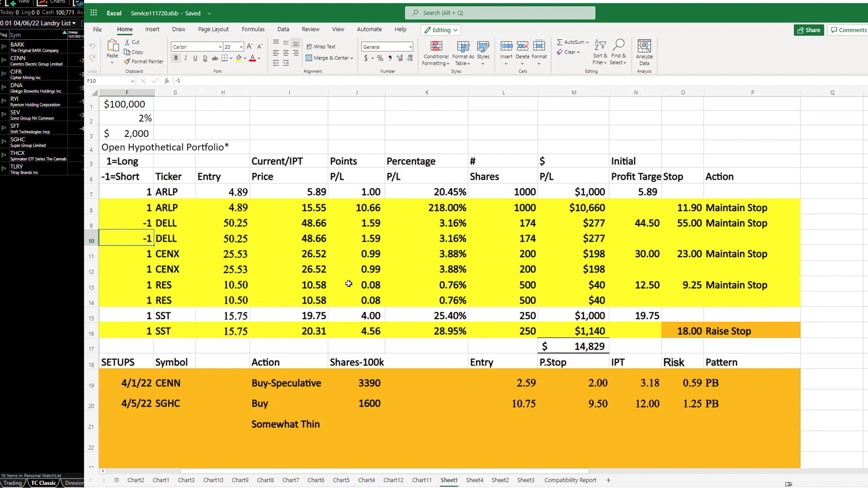The height and width of the screenshot is (488, 868).
Task: Expand the Name Box dropdown for F10
Action: point(132,81)
